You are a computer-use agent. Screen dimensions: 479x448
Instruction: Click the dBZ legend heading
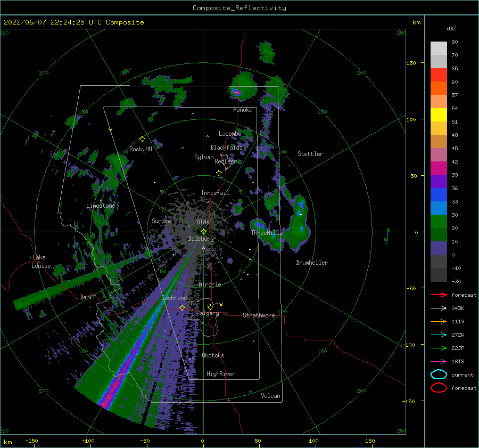[x=451, y=28]
